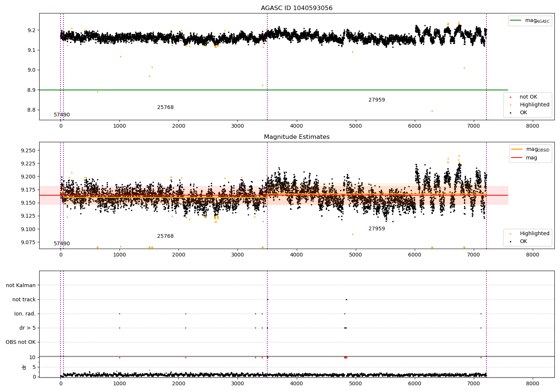Click the 'dr > 5' axis label
This screenshot has height=392, width=560.
click(28, 328)
